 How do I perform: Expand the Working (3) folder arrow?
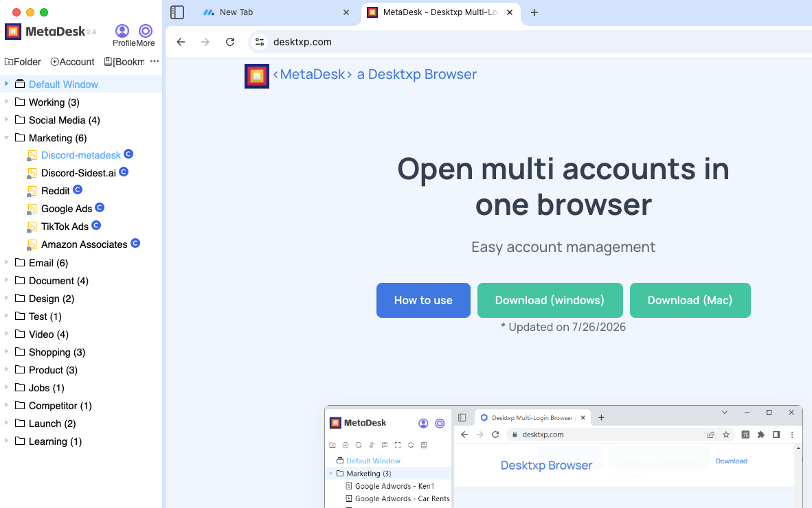coord(7,102)
